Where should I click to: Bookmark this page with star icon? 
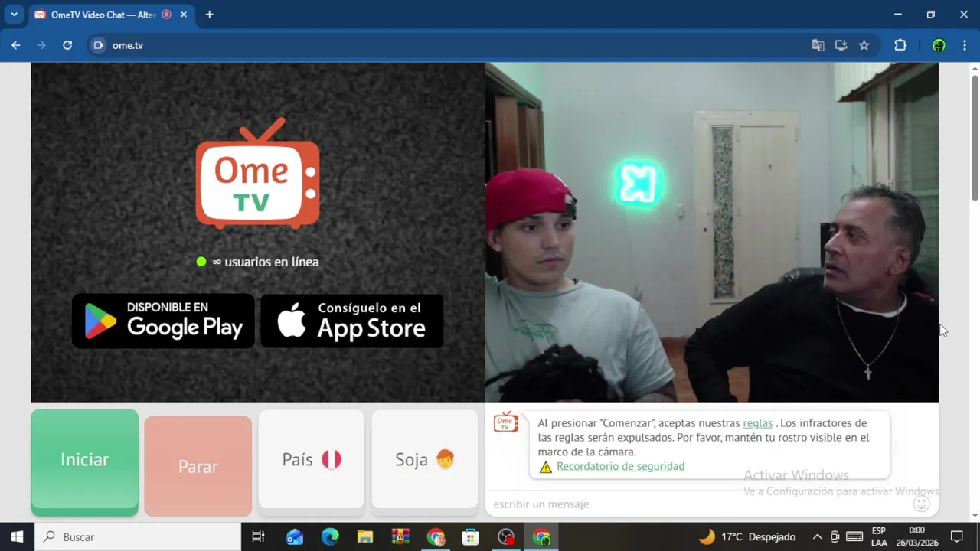(864, 45)
